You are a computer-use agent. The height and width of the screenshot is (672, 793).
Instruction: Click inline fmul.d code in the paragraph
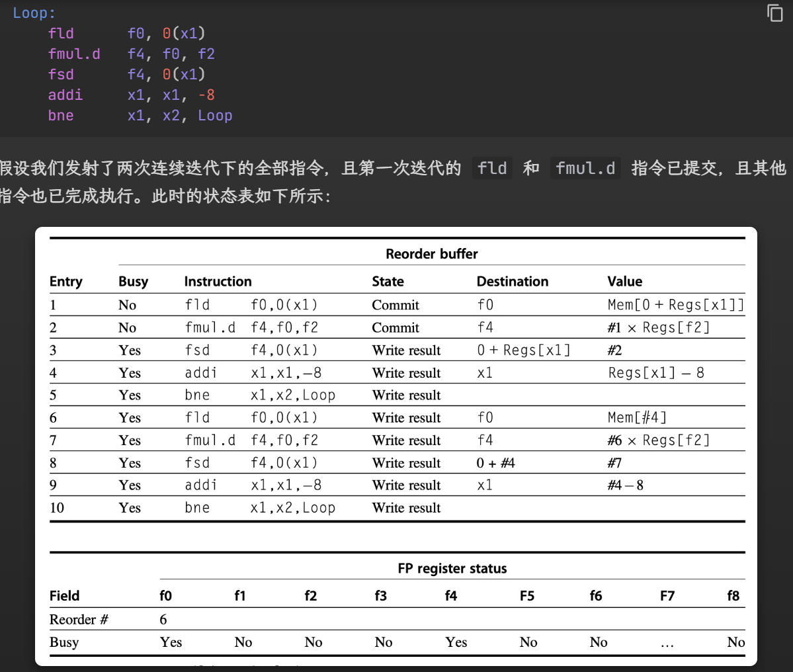pyautogui.click(x=585, y=168)
